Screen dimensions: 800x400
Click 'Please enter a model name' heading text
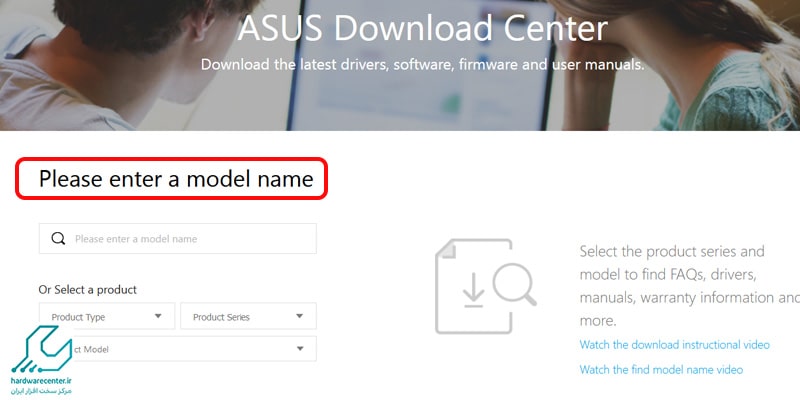[x=176, y=179]
